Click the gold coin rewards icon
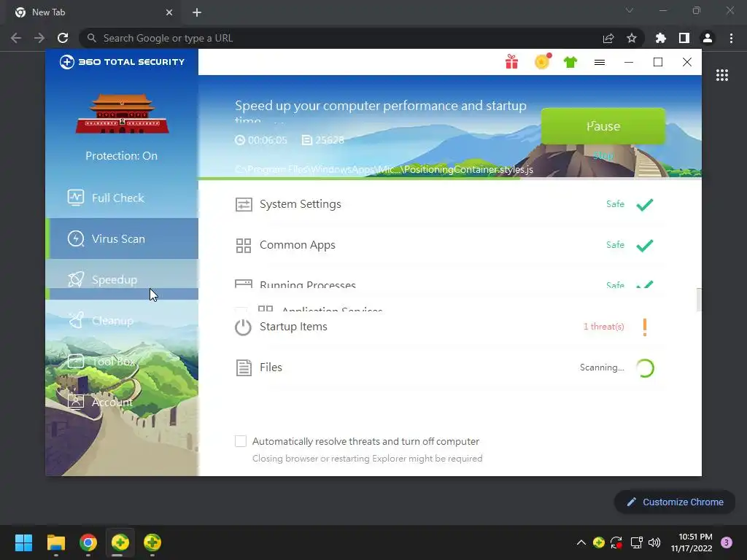Image resolution: width=747 pixels, height=560 pixels. coord(542,61)
